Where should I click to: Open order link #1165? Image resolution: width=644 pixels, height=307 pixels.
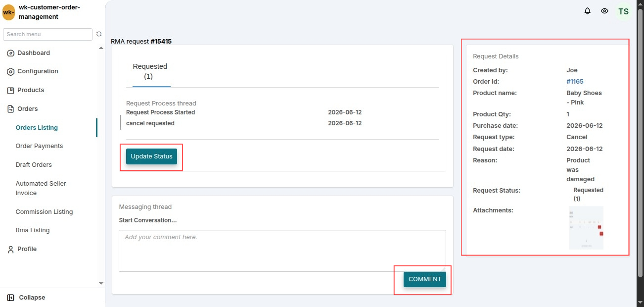575,82
